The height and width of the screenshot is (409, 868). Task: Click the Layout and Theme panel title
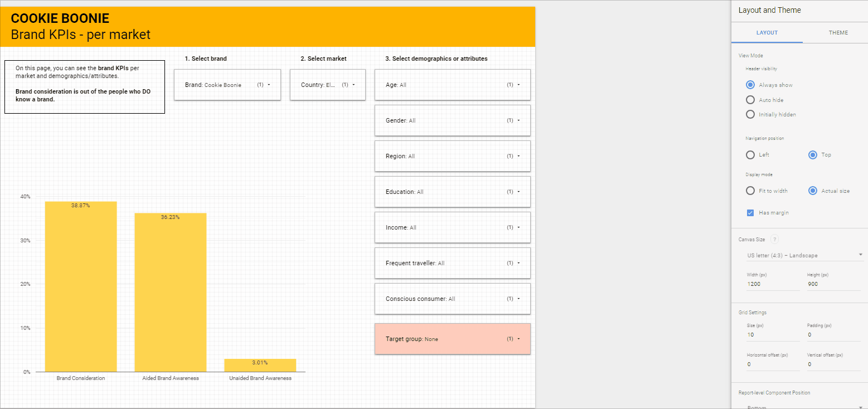coord(770,10)
